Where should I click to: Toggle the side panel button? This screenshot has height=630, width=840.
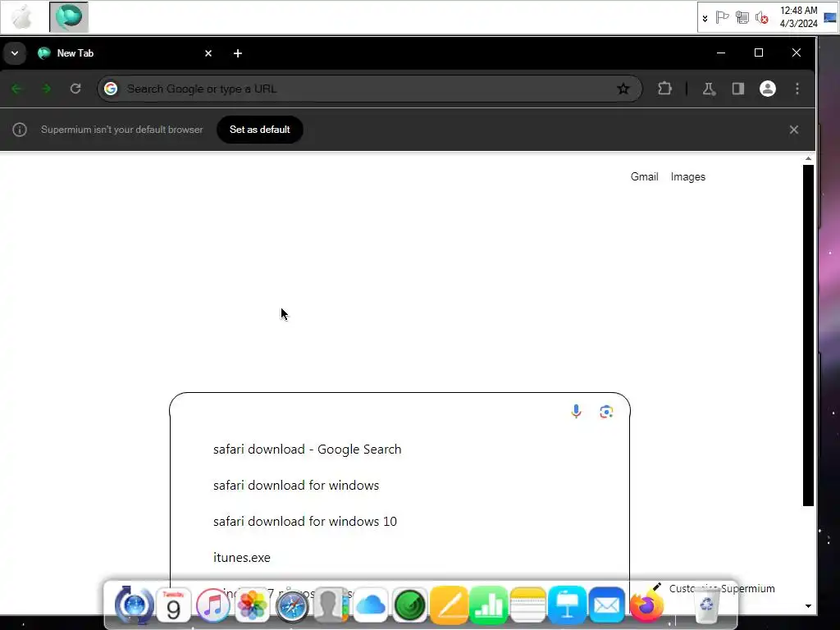(738, 89)
